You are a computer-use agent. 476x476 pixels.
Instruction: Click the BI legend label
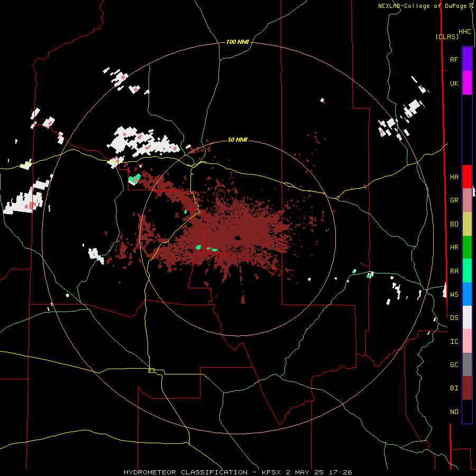tap(454, 388)
